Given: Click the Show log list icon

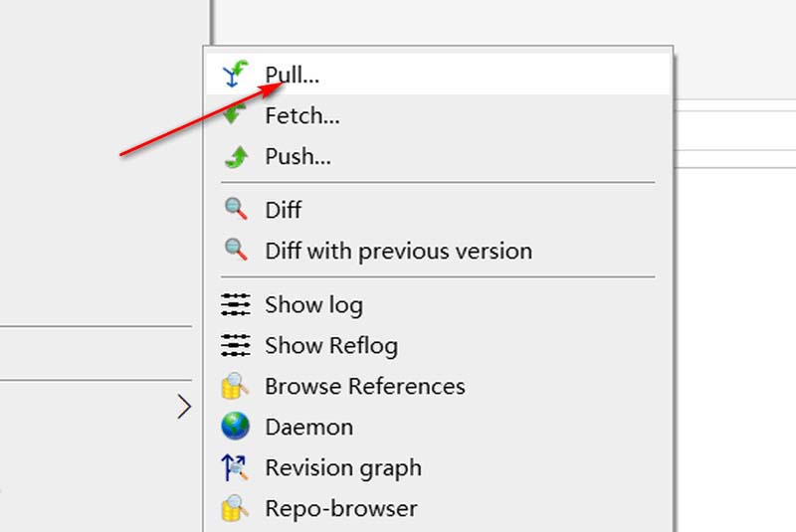Looking at the screenshot, I should tap(235, 304).
